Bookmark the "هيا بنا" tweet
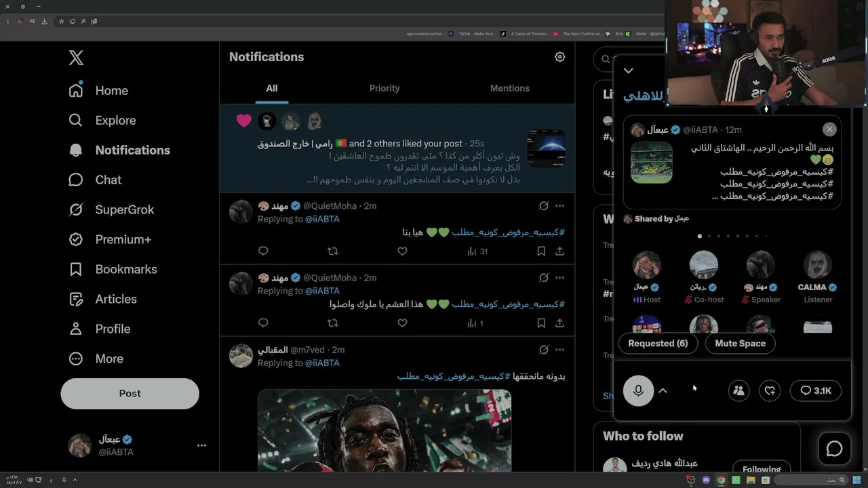This screenshot has width=868, height=488. coord(541,251)
